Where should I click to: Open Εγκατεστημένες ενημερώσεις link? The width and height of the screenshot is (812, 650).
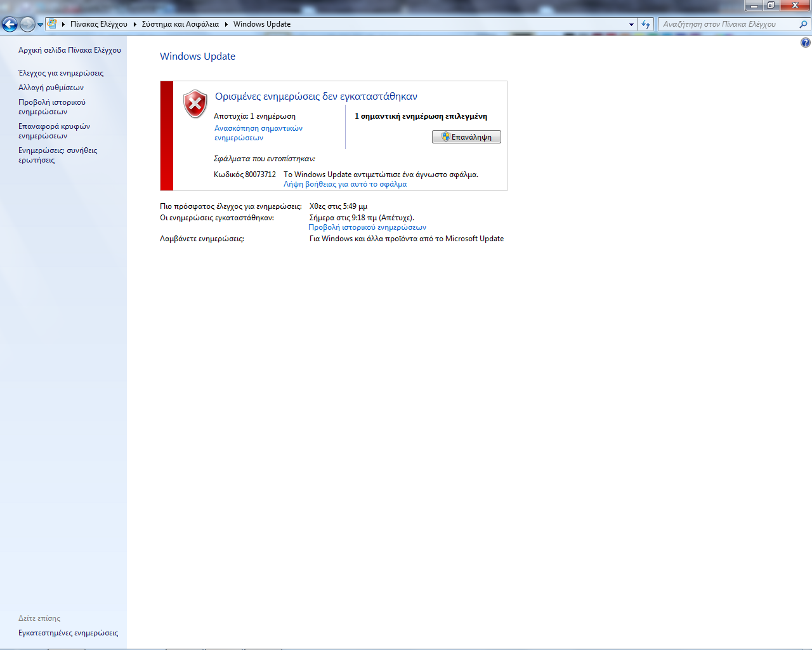(68, 633)
